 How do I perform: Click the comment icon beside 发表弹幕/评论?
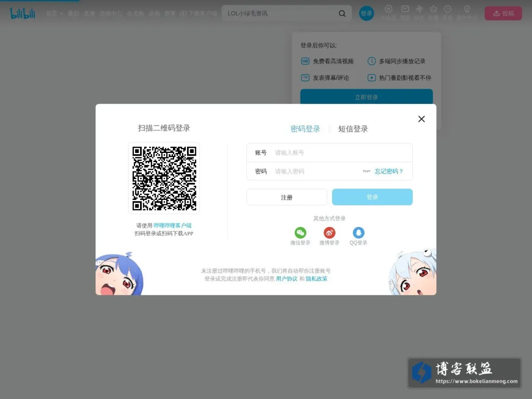(x=305, y=78)
